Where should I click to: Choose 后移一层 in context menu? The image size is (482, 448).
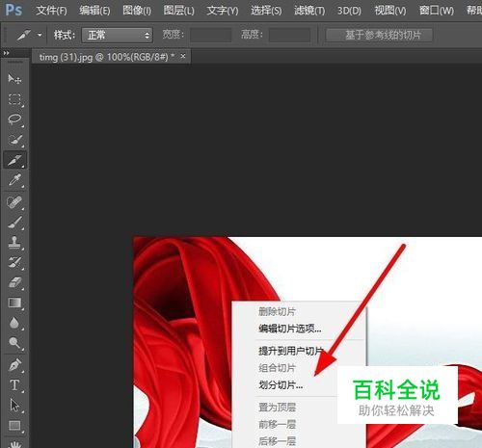point(277,441)
